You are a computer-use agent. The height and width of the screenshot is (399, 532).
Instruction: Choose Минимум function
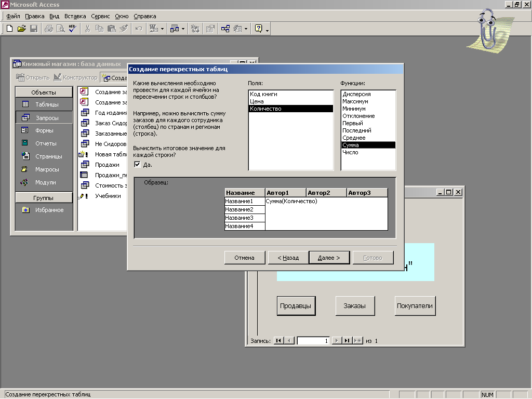tap(368, 109)
